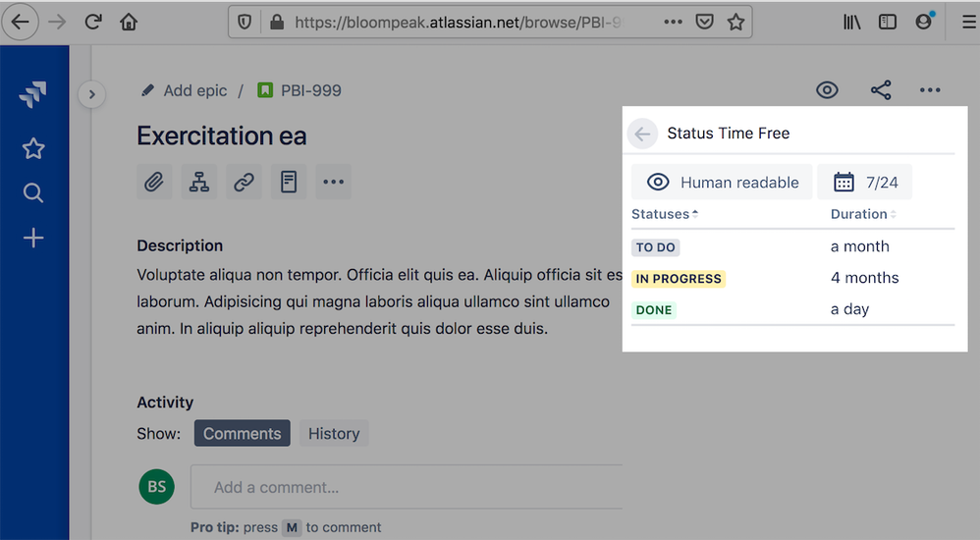Click the Activity heading
Screen dimensions: 980x540
pos(165,402)
